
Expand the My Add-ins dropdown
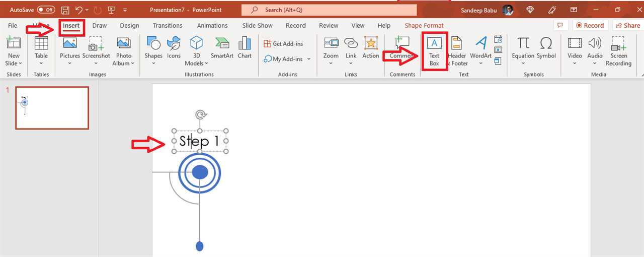click(309, 59)
